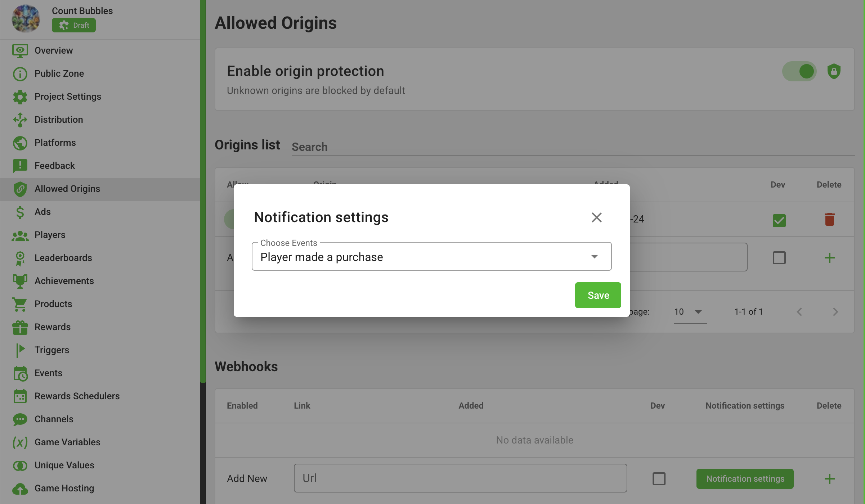Viewport: 865px width, 504px height.
Task: Click the Triggers flag icon
Action: (x=20, y=350)
